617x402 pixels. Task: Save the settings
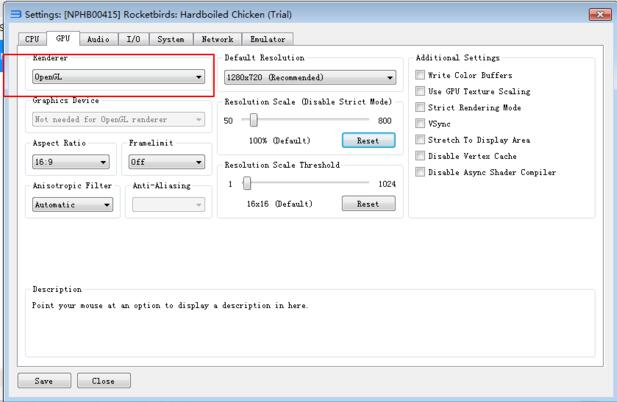[x=44, y=381]
